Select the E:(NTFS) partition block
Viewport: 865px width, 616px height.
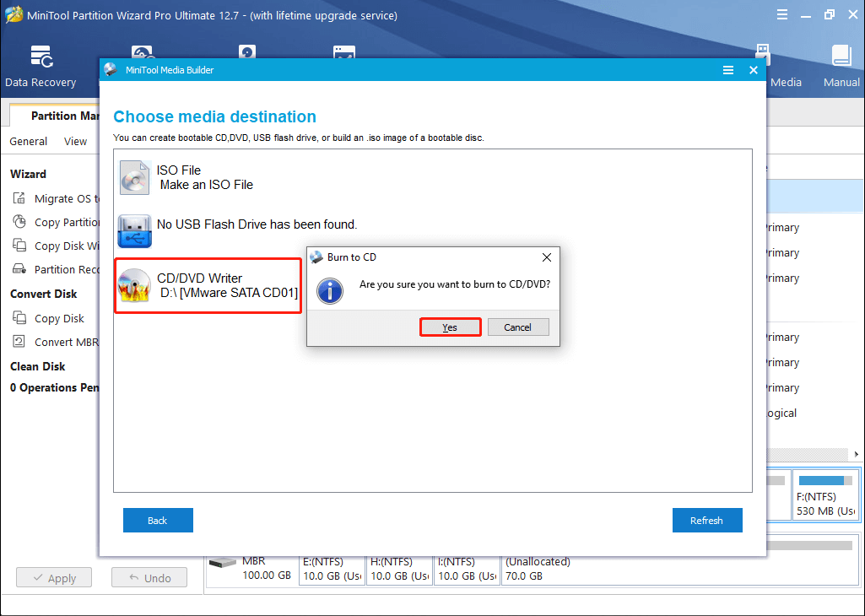tap(332, 569)
